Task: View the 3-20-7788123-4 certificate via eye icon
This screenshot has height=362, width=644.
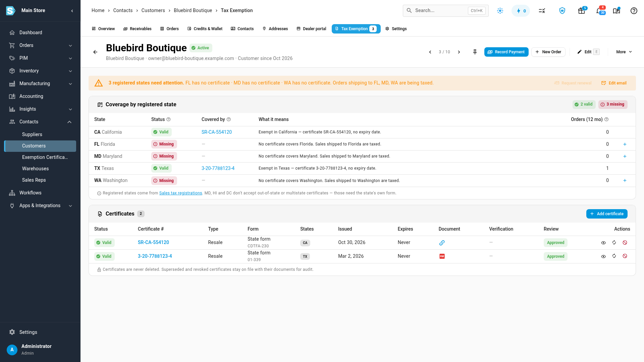Action: (603, 256)
